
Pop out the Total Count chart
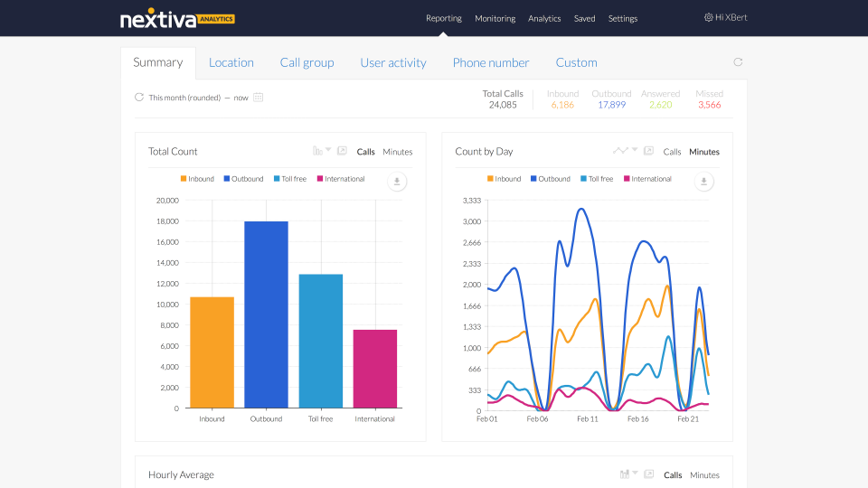tap(342, 151)
